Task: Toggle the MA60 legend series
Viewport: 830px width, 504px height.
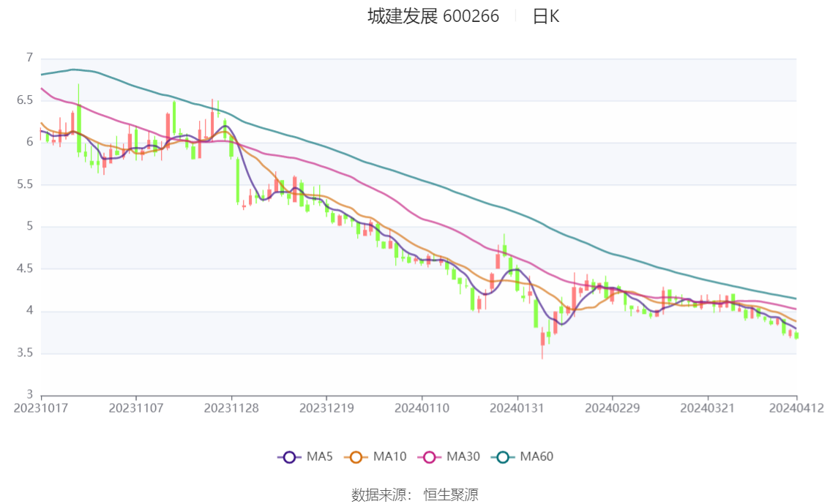Action: tap(522, 457)
